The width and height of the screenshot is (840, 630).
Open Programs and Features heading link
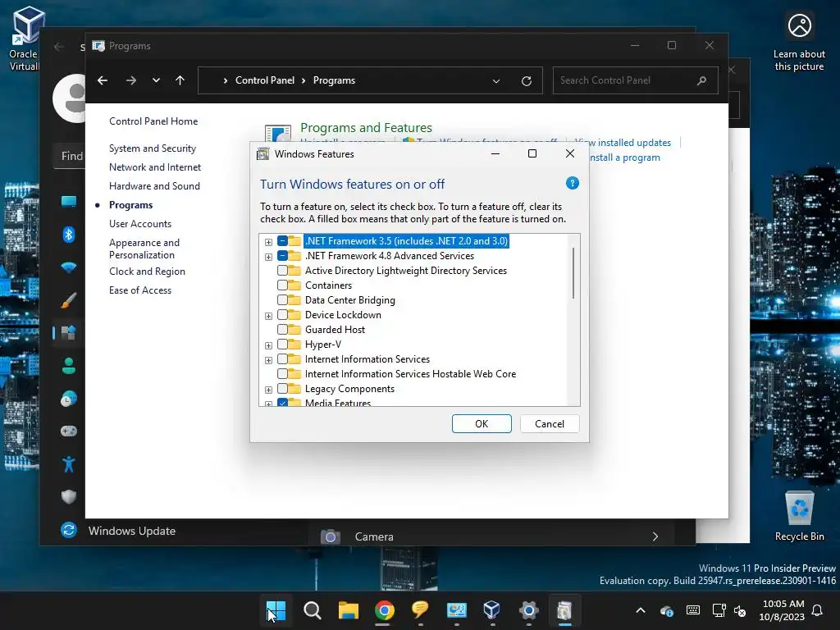pos(366,127)
